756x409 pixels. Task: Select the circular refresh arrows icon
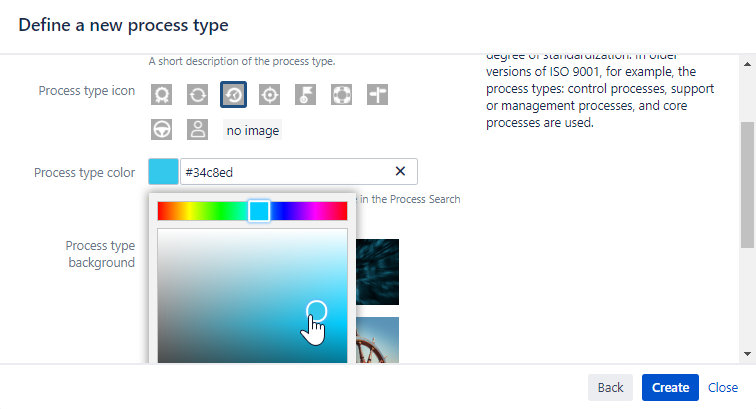[x=198, y=95]
